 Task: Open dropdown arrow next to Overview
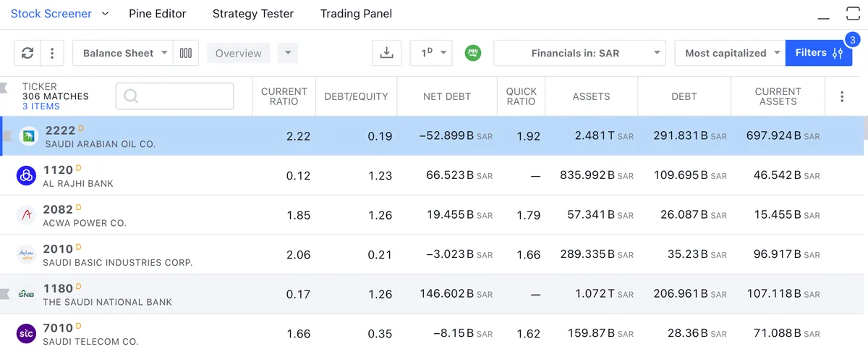[x=287, y=53]
